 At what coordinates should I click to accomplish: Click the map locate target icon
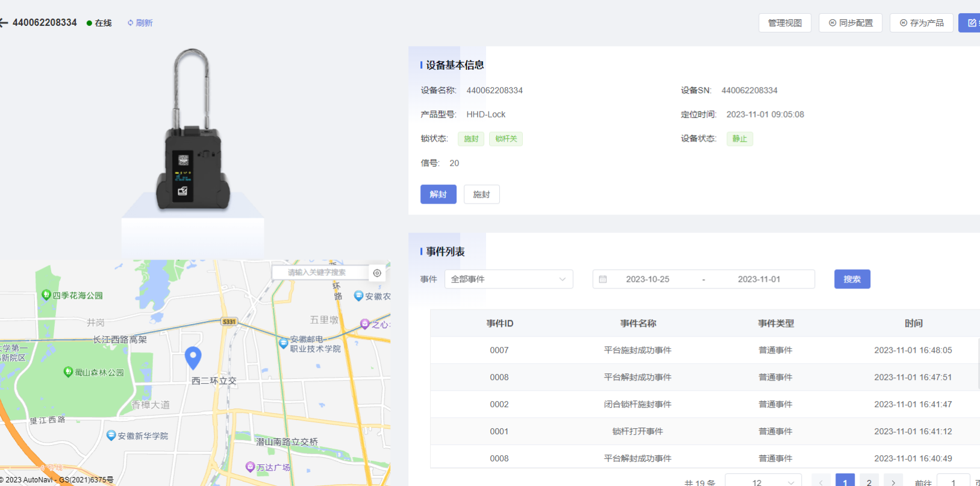[x=377, y=273]
